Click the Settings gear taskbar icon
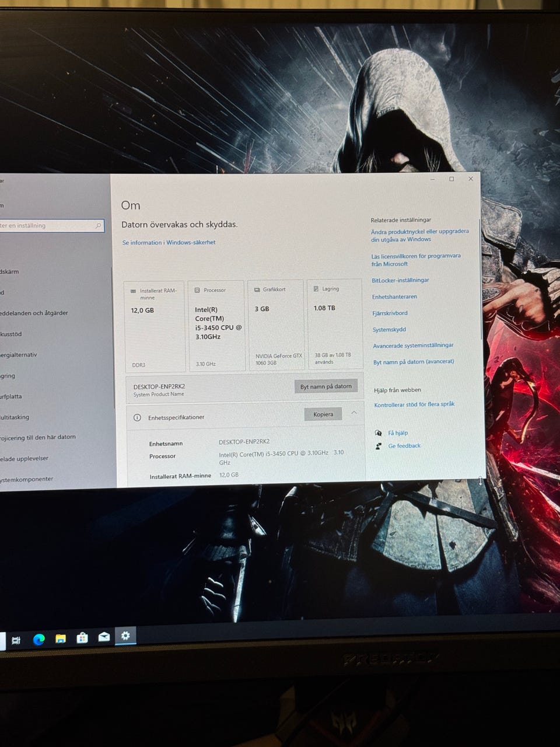 [125, 635]
